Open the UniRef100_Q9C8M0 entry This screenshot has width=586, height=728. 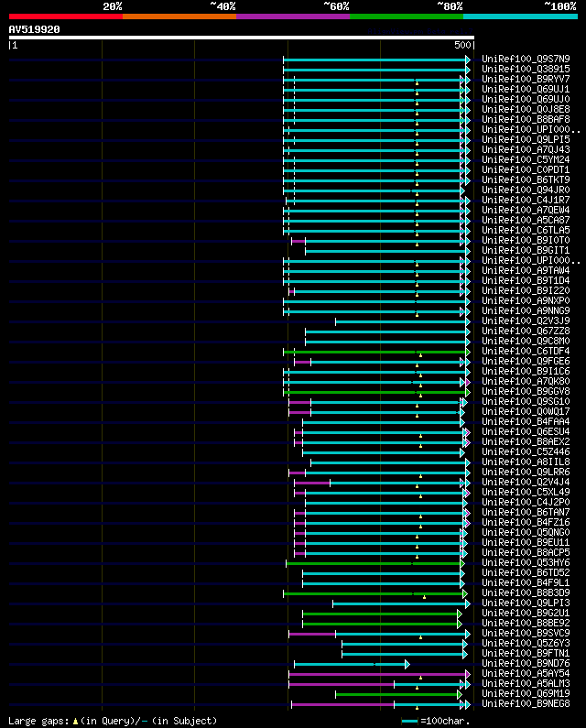526,341
